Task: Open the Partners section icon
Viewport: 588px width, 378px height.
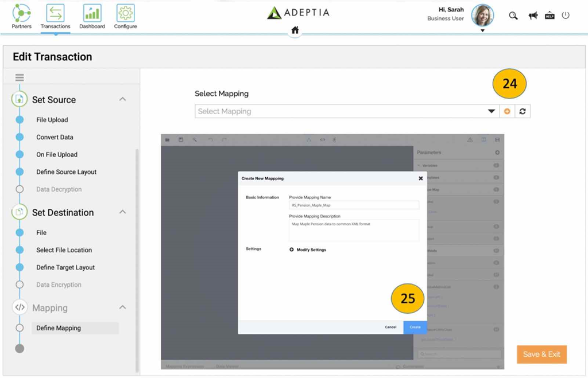Action: [x=21, y=14]
